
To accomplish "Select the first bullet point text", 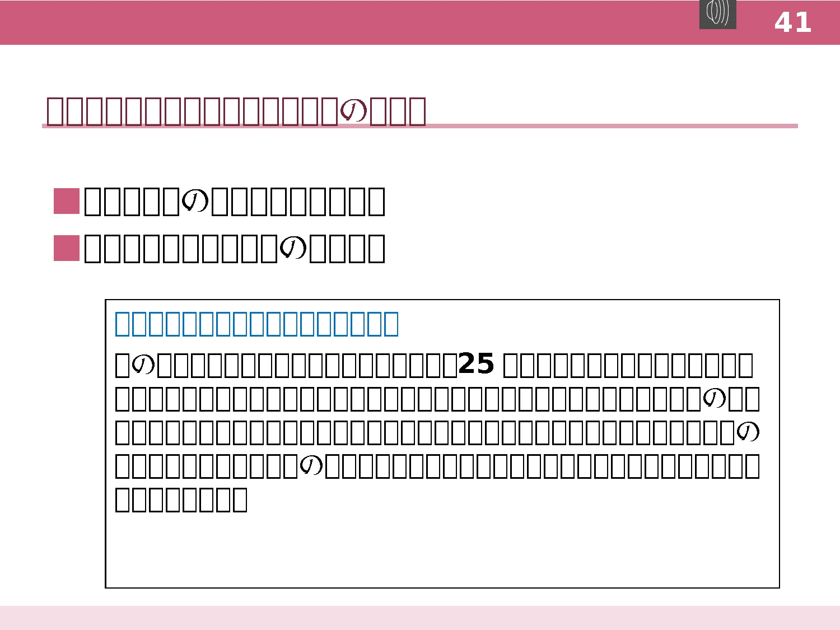I will 234,202.
